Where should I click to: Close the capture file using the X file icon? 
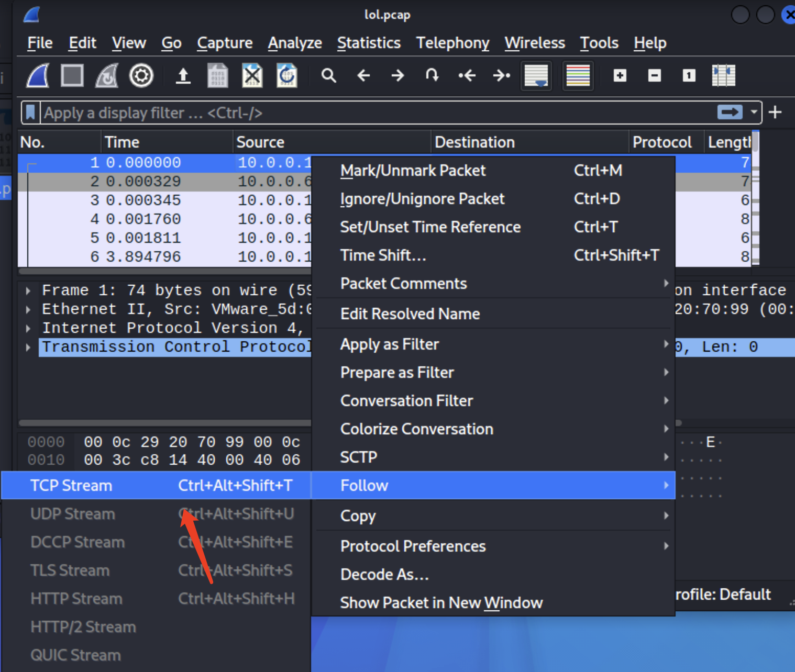click(252, 76)
